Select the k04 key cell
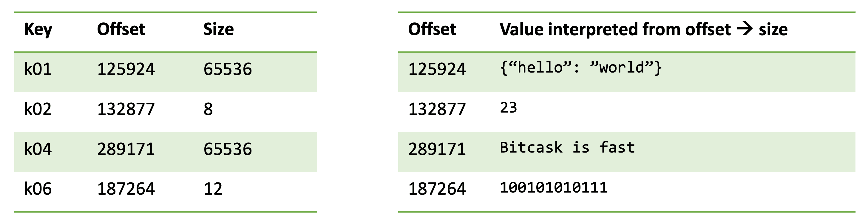This screenshot has height=223, width=868. 38,149
